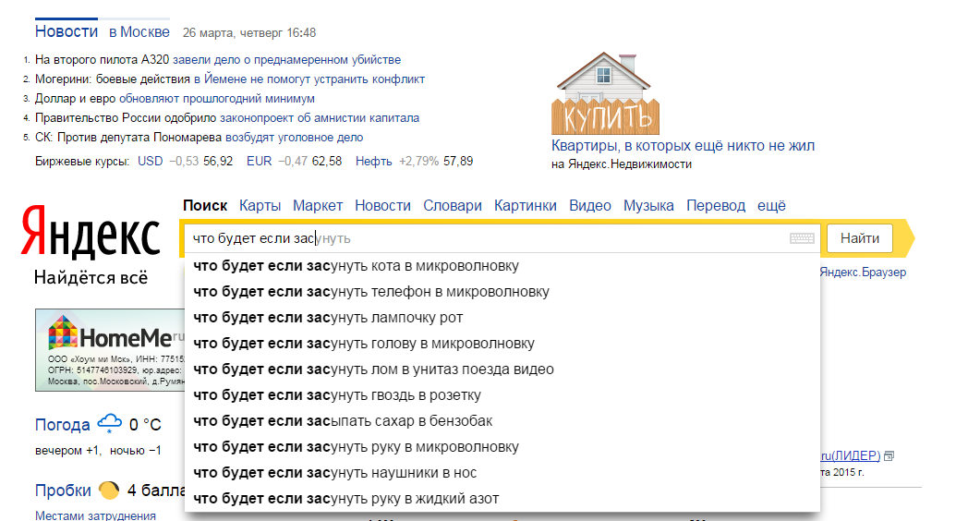The height and width of the screenshot is (521, 980).
Task: Click the 'Погода' weather link
Action: point(62,425)
